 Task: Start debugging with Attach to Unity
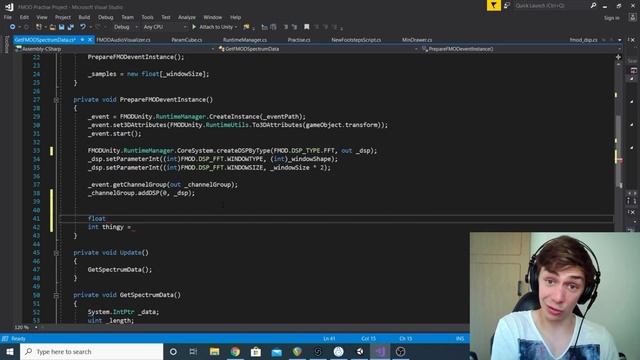(x=212, y=27)
